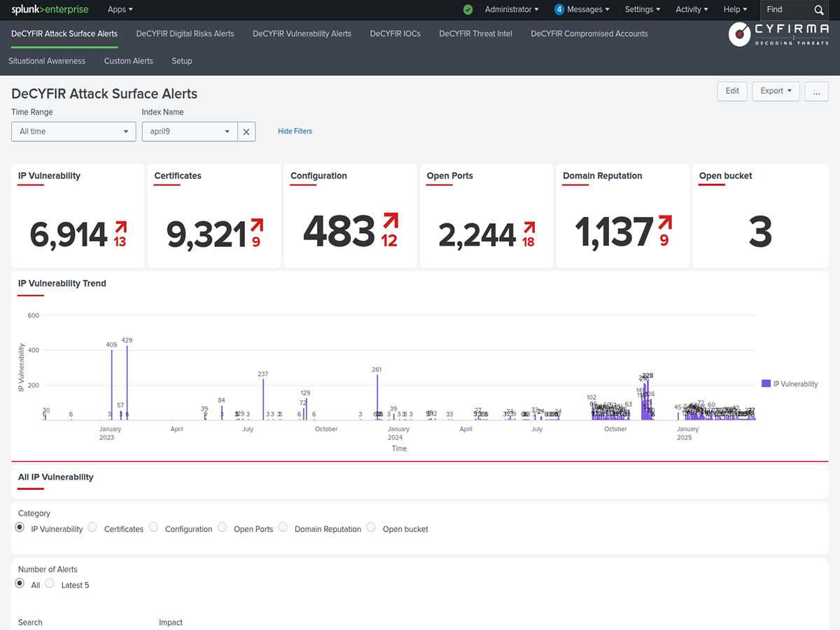Clear the april9 index name selection
Viewport: 840px width, 630px height.
(x=246, y=132)
